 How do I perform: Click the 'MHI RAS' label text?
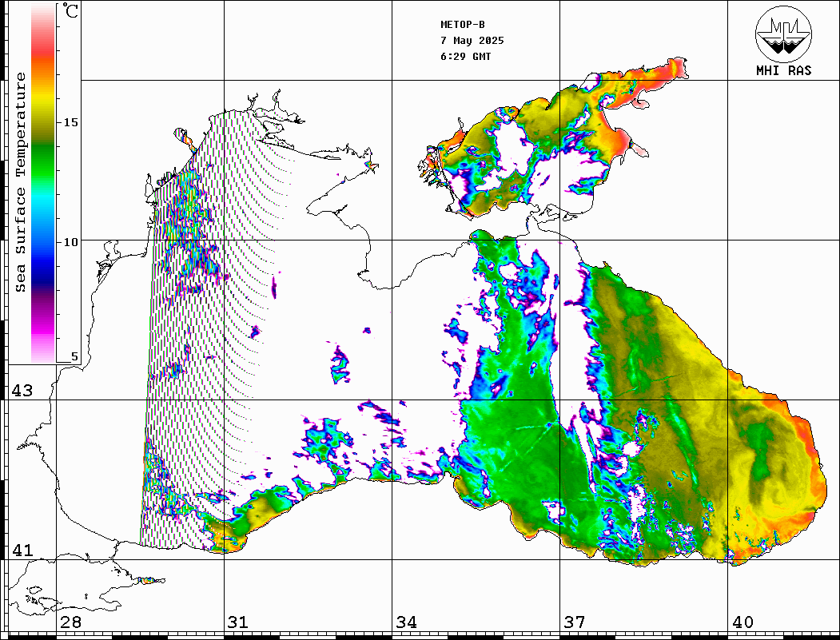click(x=783, y=70)
